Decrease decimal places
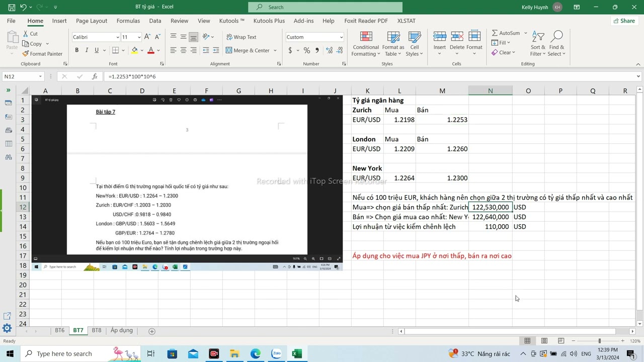Image resolution: width=644 pixels, height=362 pixels. pos(340,50)
